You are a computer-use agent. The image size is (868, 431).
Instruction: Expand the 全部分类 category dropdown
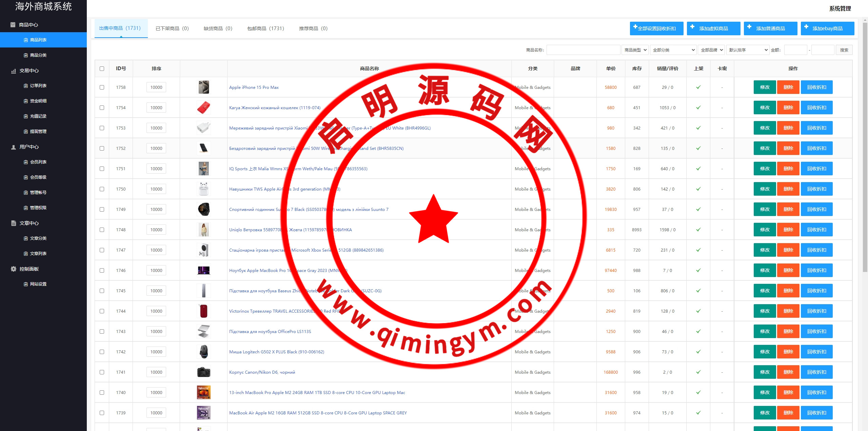[673, 50]
